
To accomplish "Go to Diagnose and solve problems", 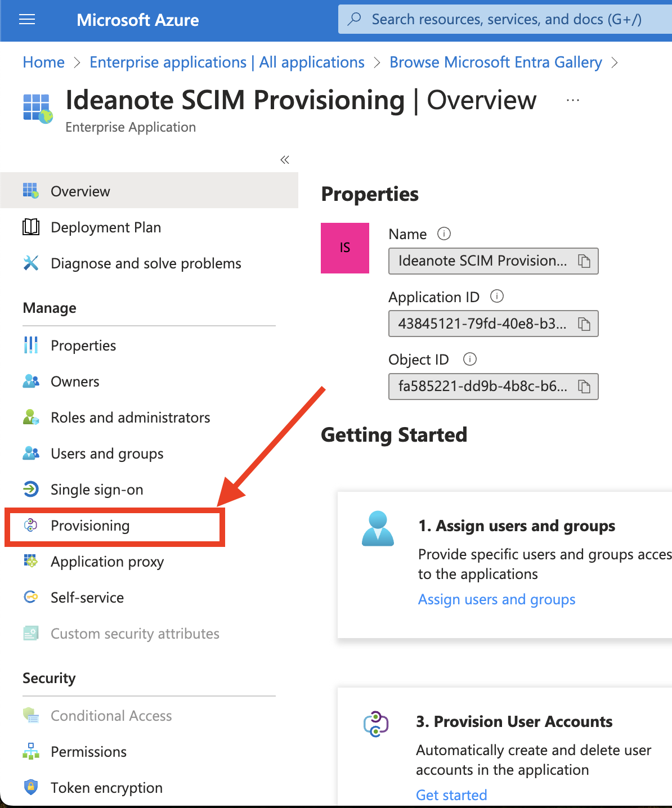I will 146,263.
